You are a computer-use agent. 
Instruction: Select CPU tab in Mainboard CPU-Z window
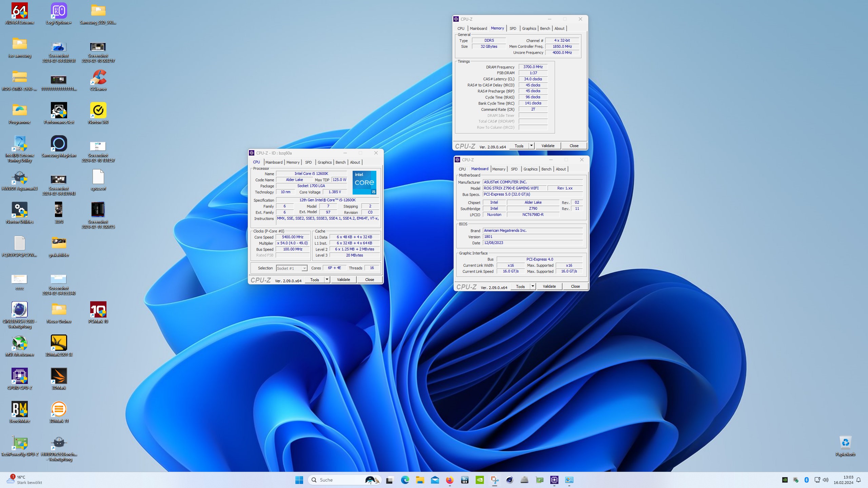[462, 169]
